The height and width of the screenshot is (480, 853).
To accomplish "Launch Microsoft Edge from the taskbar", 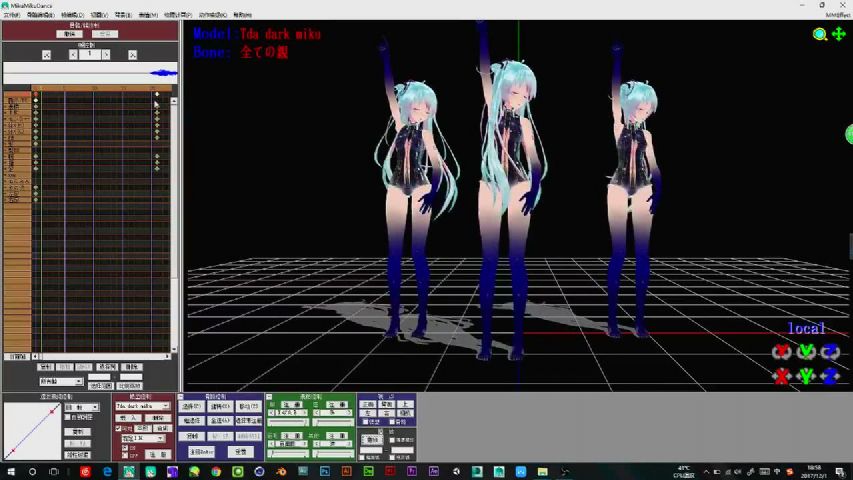I will pos(107,471).
